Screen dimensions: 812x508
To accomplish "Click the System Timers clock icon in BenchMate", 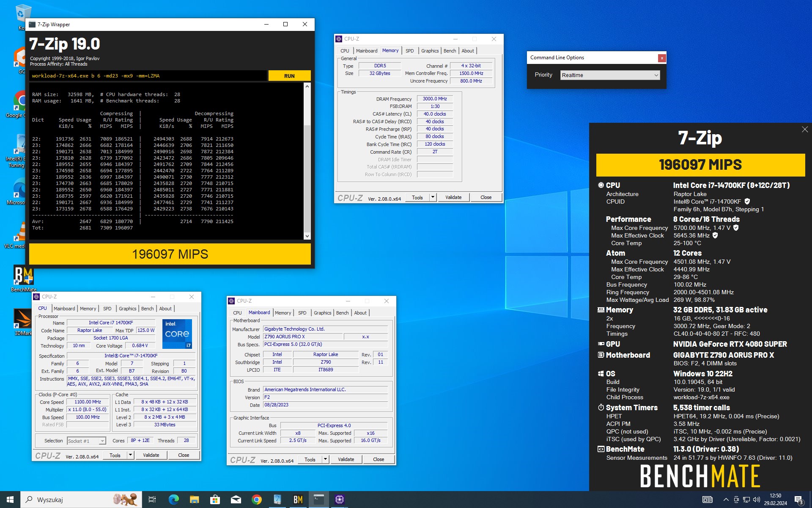I will [x=601, y=407].
